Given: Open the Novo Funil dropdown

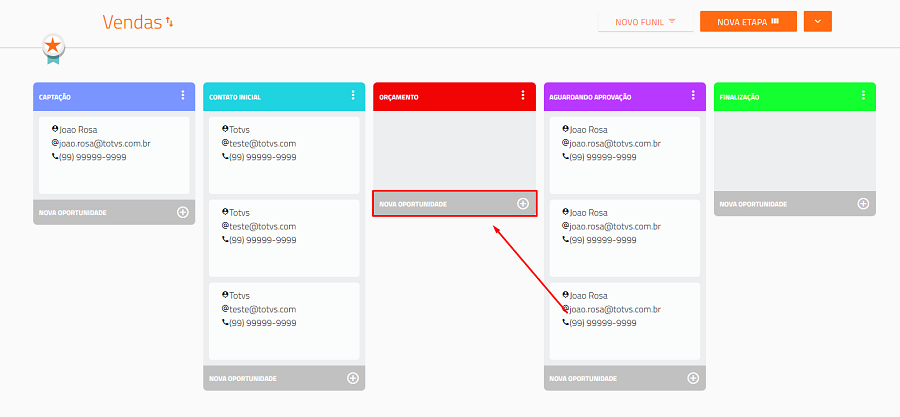Looking at the screenshot, I should (x=645, y=22).
